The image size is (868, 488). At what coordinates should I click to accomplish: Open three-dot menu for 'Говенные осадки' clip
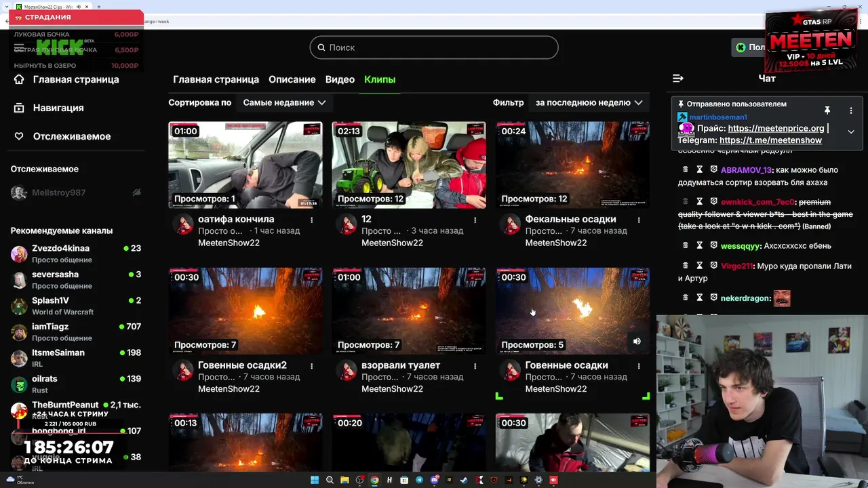point(639,365)
